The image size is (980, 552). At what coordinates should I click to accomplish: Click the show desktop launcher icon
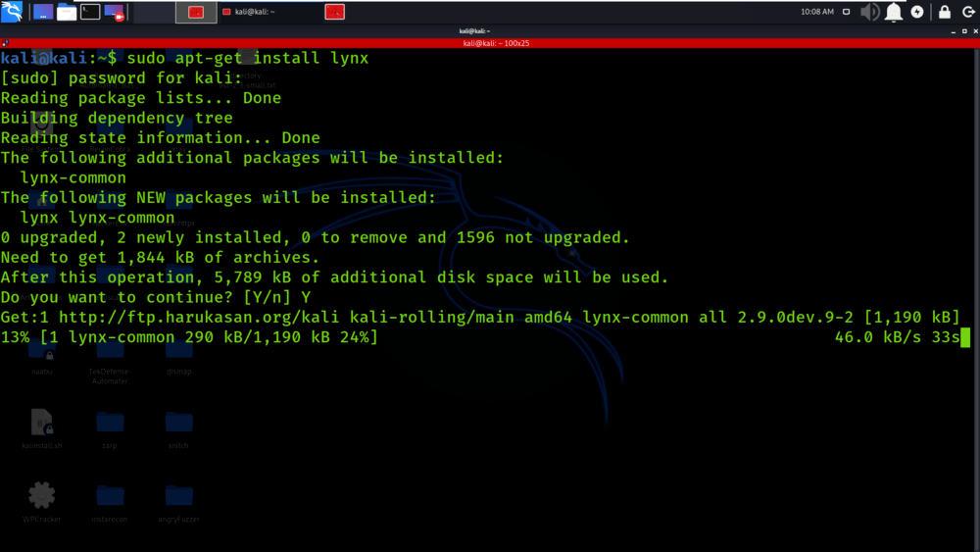[x=43, y=12]
